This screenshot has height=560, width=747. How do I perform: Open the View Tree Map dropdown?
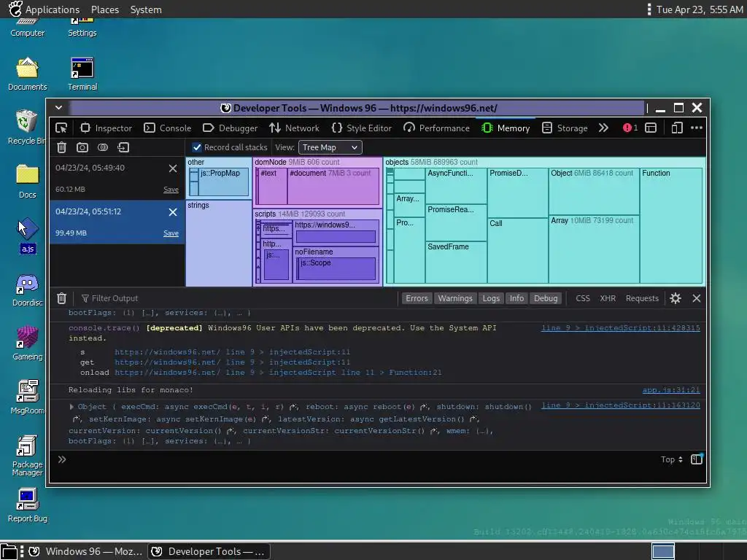330,147
